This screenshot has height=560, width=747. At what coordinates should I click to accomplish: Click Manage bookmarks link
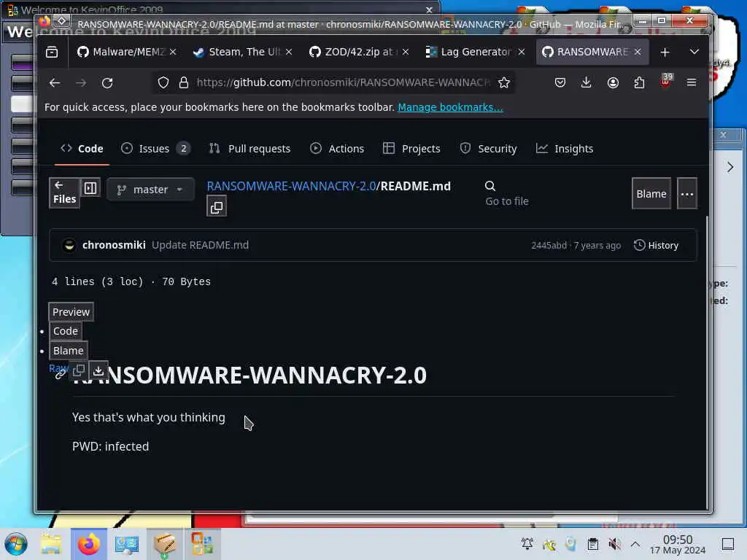[450, 107]
